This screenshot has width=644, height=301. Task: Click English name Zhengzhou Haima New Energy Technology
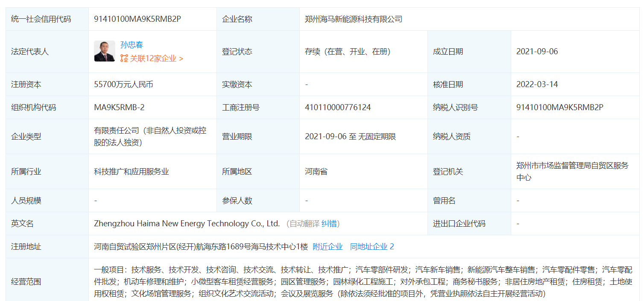[x=187, y=223]
